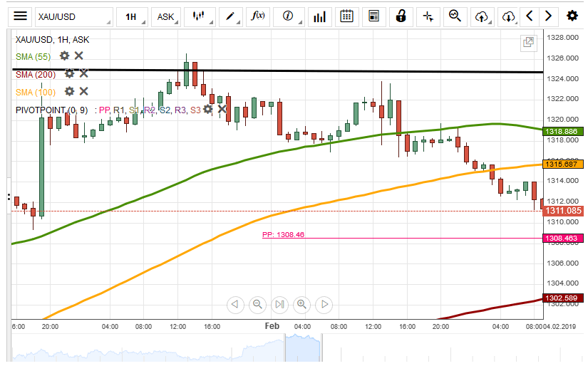Open the XAU/USD instrument selector
Screen dimensions: 588x366
point(64,16)
